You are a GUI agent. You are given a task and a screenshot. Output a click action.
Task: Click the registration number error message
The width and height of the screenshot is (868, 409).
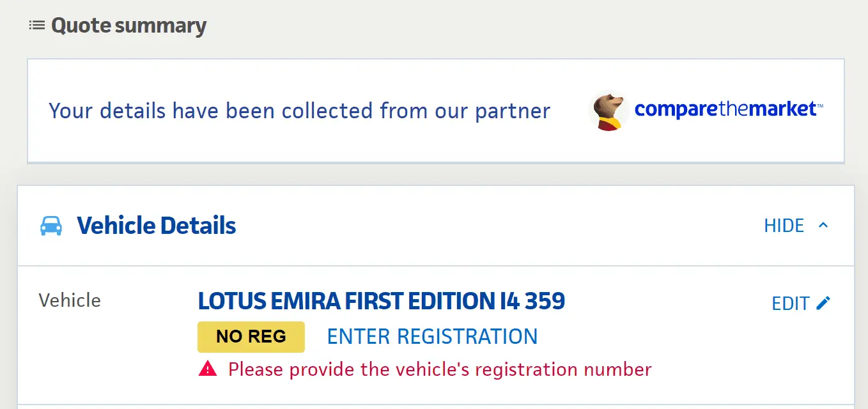[x=440, y=369]
